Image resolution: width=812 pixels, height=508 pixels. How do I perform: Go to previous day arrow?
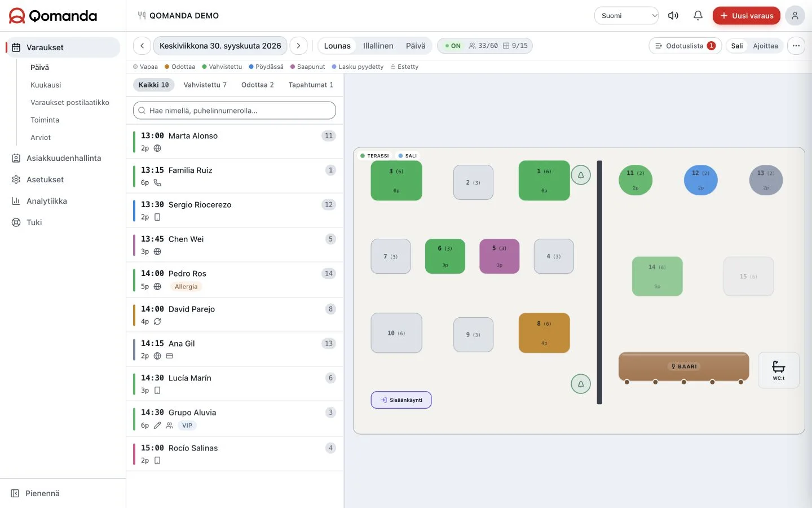142,46
